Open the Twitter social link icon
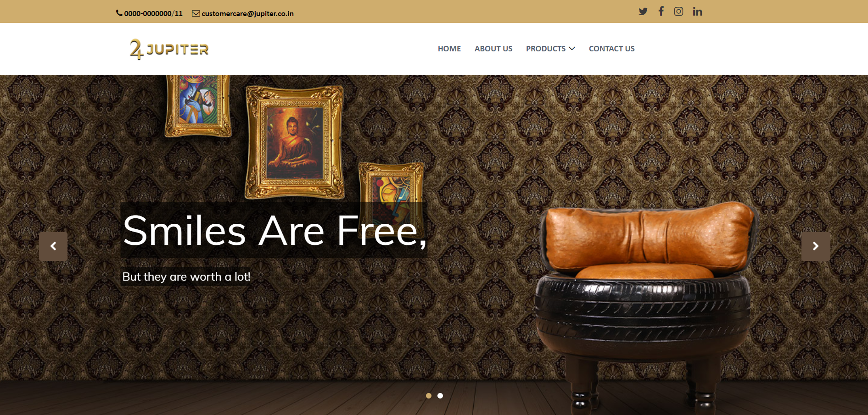The image size is (868, 415). (x=643, y=11)
